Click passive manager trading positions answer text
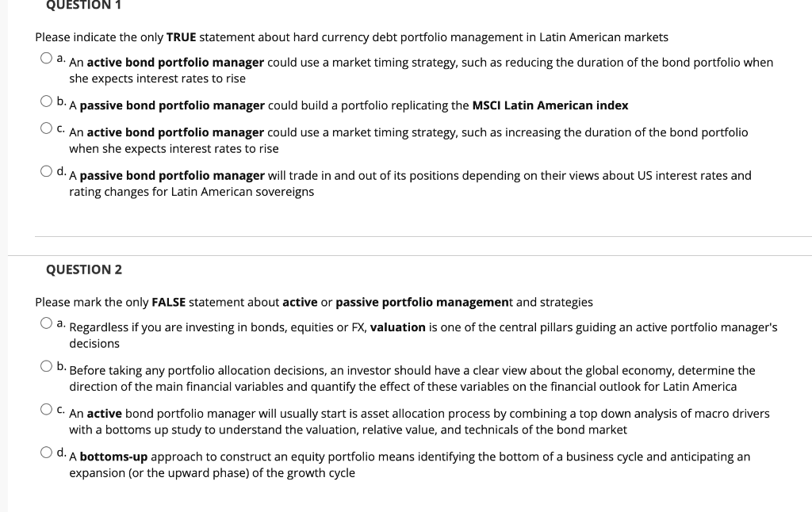Screen dimensions: 812x512 click(410, 183)
